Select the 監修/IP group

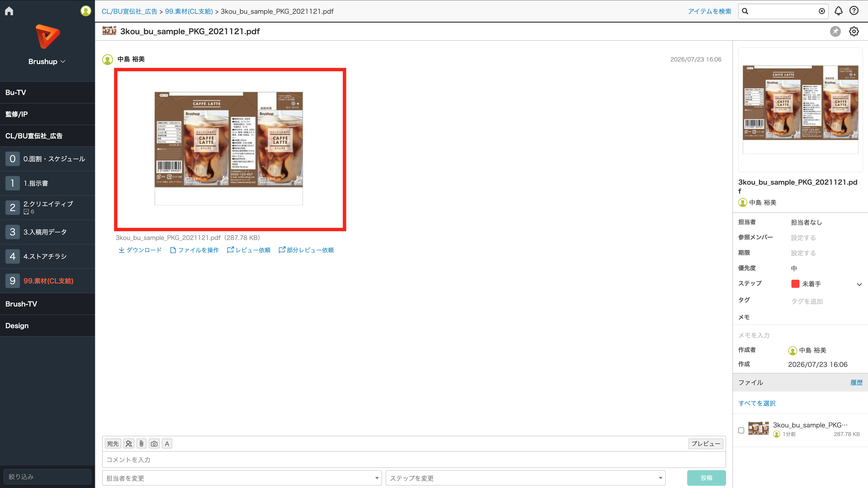point(47,114)
